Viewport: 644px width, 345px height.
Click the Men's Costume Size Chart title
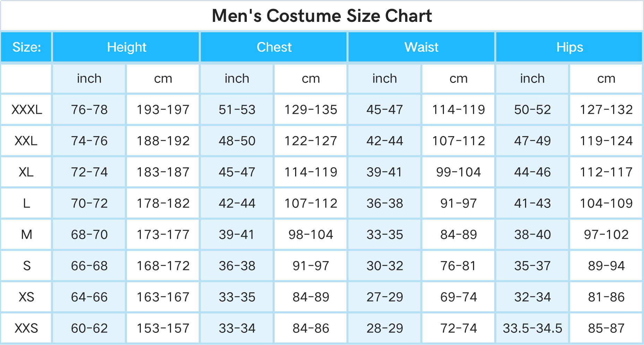(322, 16)
